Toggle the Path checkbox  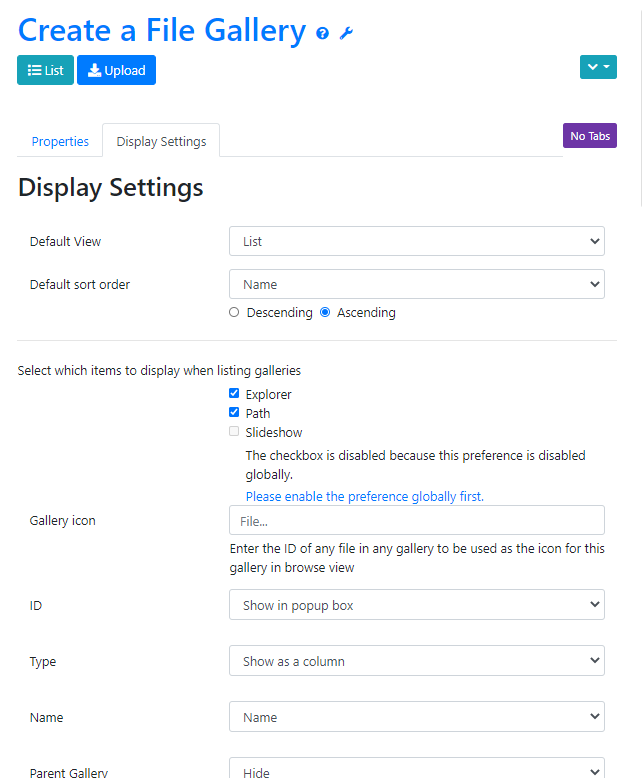pos(234,413)
